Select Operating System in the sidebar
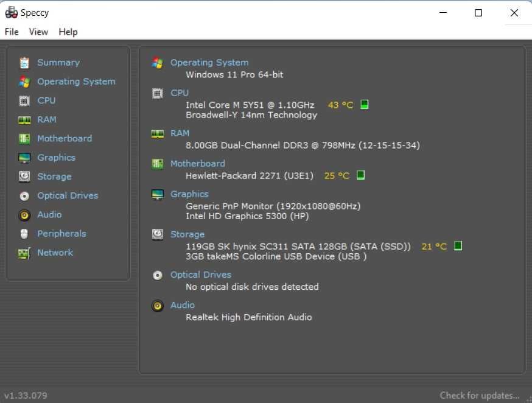The width and height of the screenshot is (532, 403). click(76, 82)
